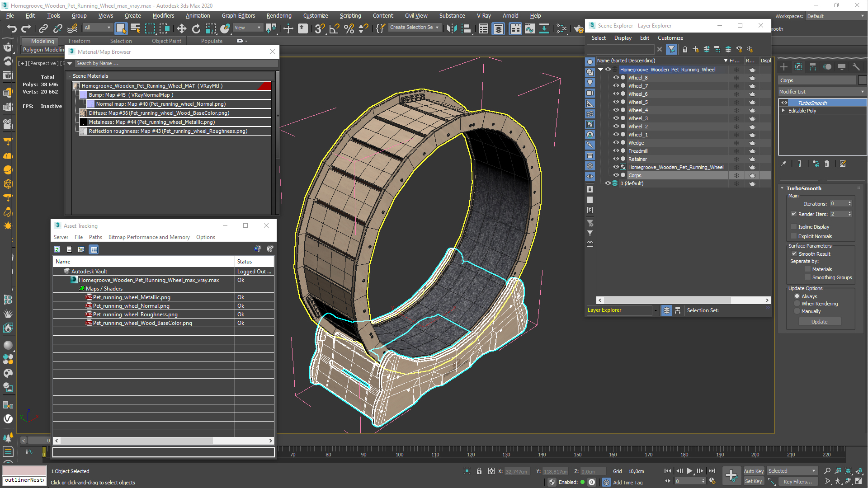Toggle the 3D Snaps tool

320,28
